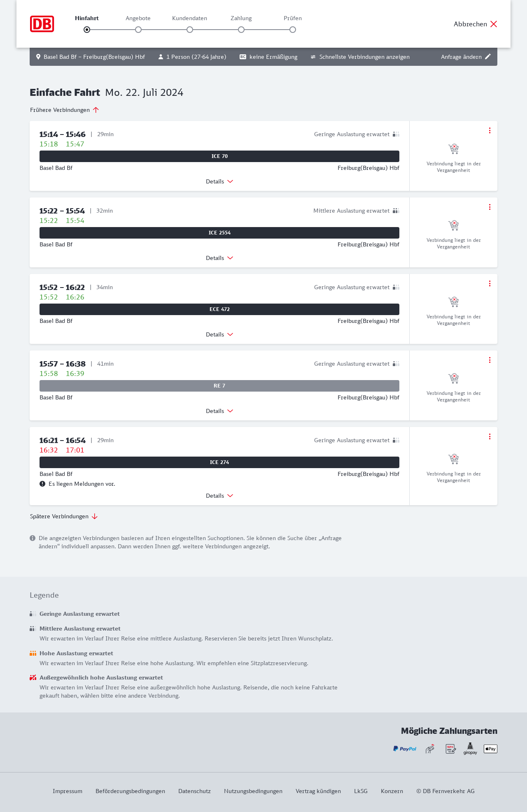Load Spätere Verbindungen

(x=64, y=516)
